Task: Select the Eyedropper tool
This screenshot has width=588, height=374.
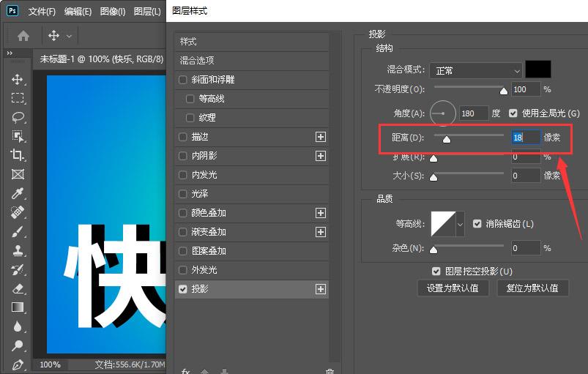Action: point(18,193)
